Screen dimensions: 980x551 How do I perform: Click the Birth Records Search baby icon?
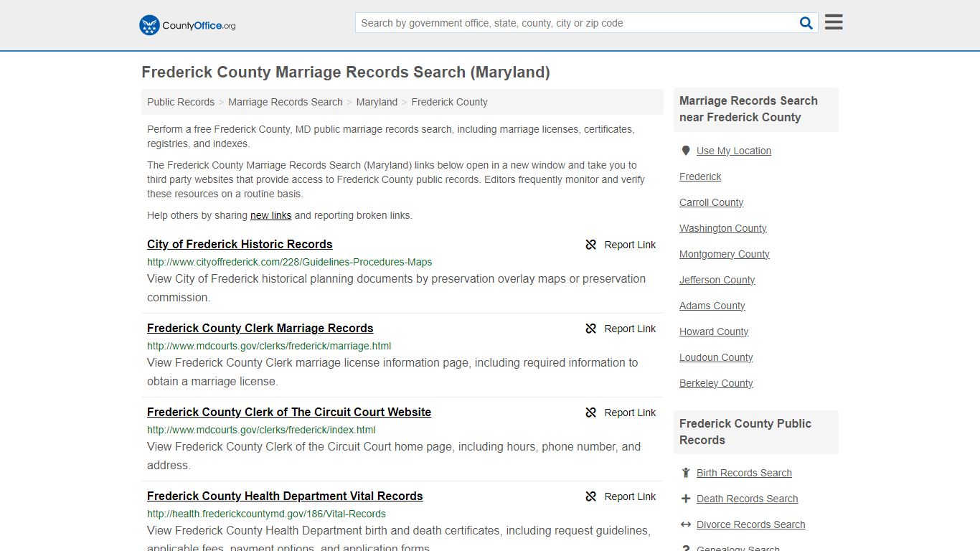pos(686,473)
